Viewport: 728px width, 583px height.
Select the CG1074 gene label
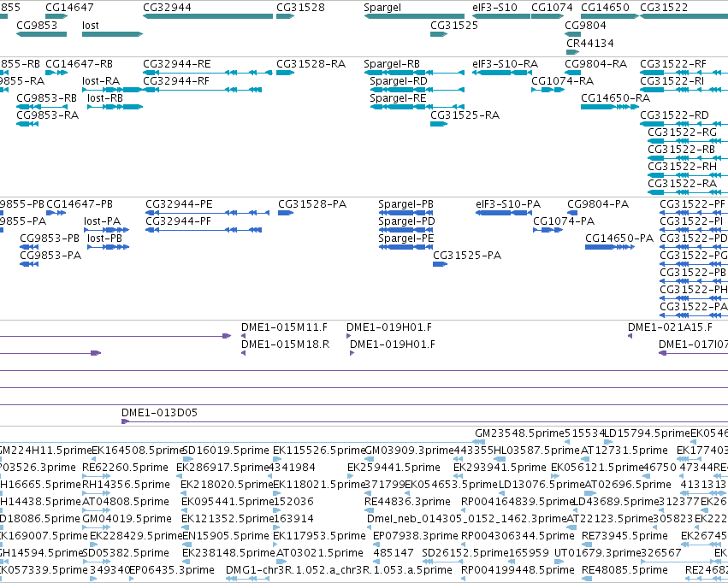pos(552,8)
